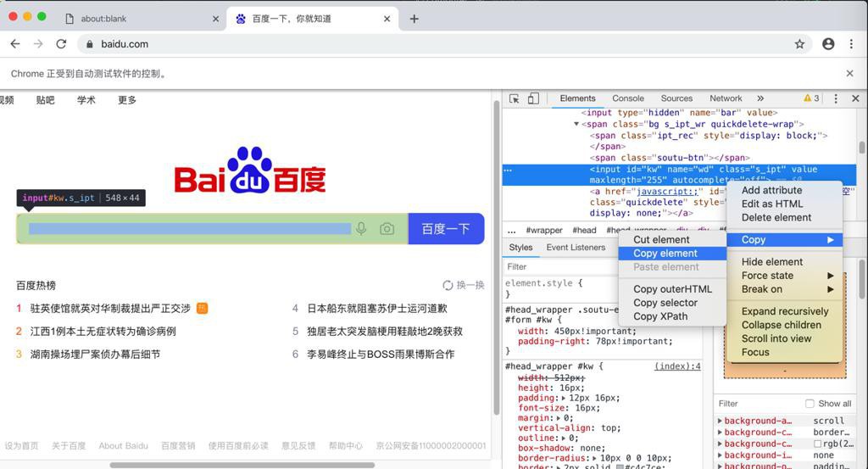Click the rgb color swatch in computed styles

818,444
